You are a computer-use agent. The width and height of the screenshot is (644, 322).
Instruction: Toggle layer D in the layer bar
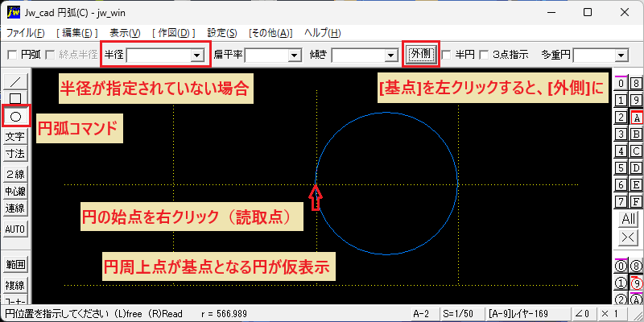click(x=636, y=168)
